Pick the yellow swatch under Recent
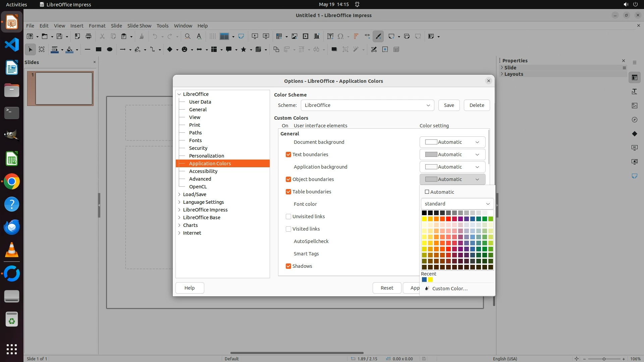644x362 pixels. (430, 280)
